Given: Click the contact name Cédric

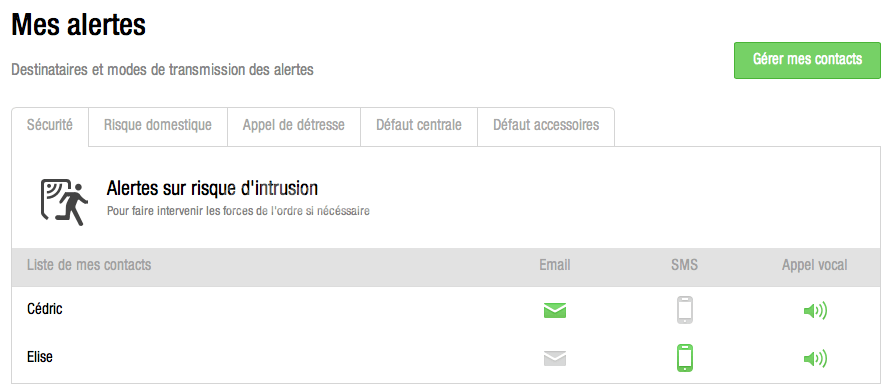Looking at the screenshot, I should [45, 309].
